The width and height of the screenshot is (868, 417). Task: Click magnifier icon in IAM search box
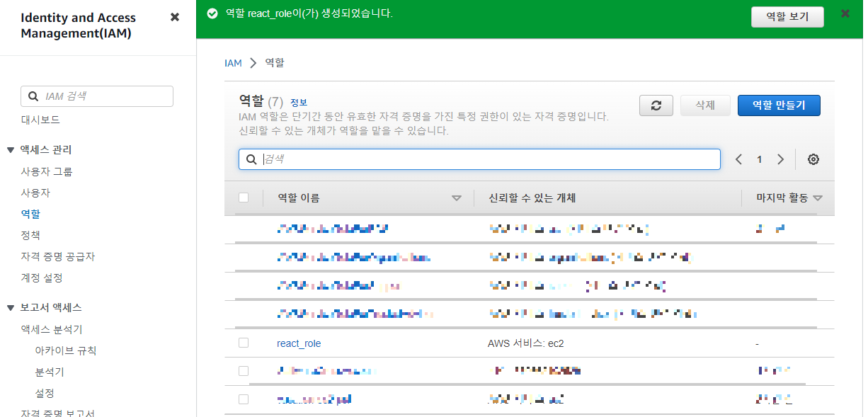(33, 96)
